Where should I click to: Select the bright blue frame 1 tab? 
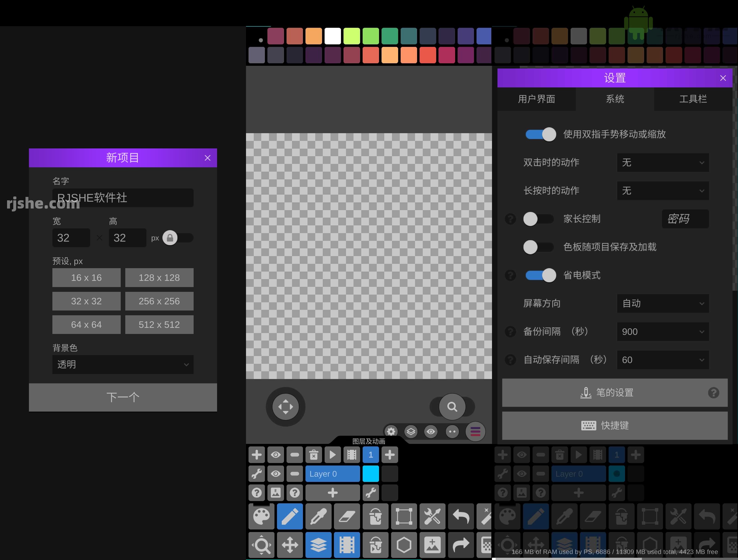371,455
